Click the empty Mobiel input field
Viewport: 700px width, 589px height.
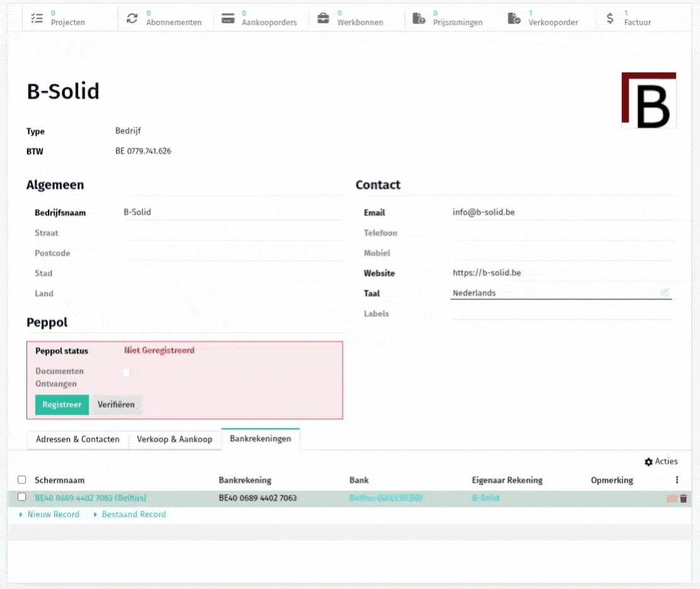click(563, 253)
